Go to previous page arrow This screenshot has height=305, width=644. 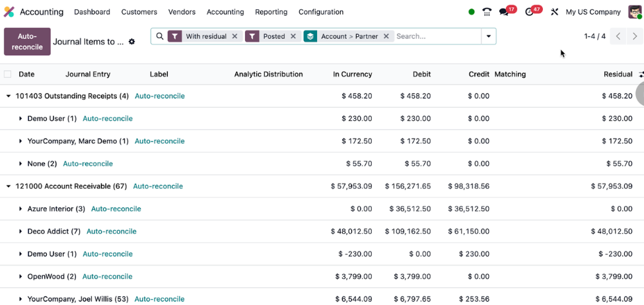618,36
